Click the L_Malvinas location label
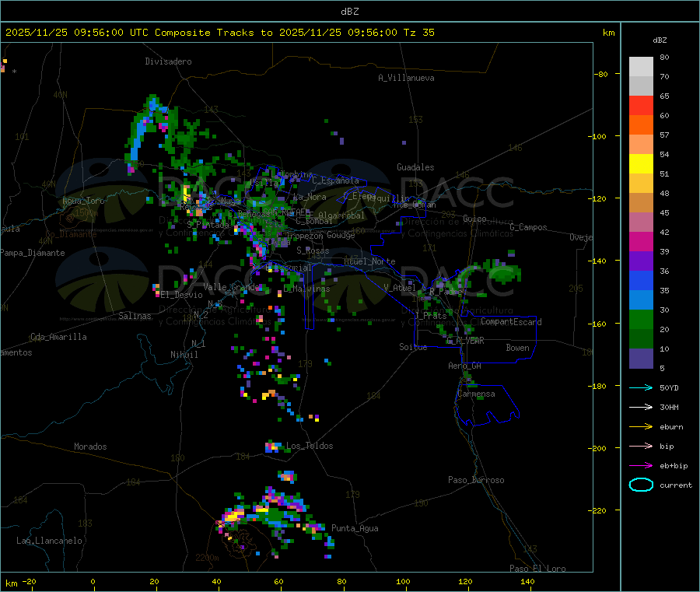This screenshot has height=592, width=700. click(x=306, y=289)
